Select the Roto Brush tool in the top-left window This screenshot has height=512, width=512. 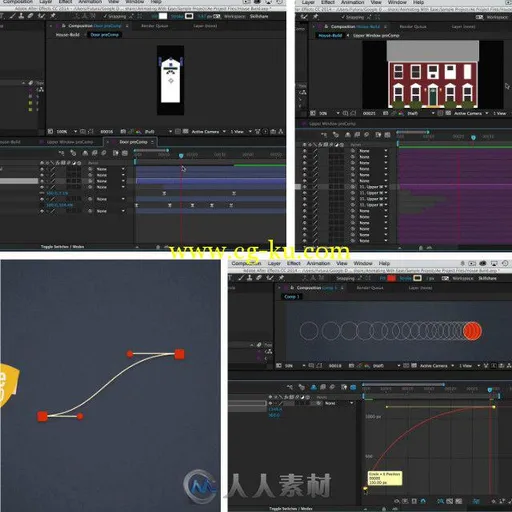[41, 16]
